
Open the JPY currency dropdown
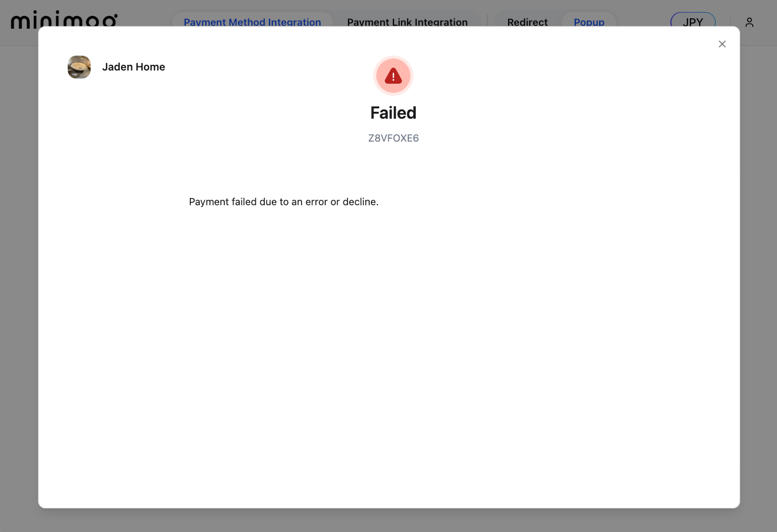click(693, 21)
